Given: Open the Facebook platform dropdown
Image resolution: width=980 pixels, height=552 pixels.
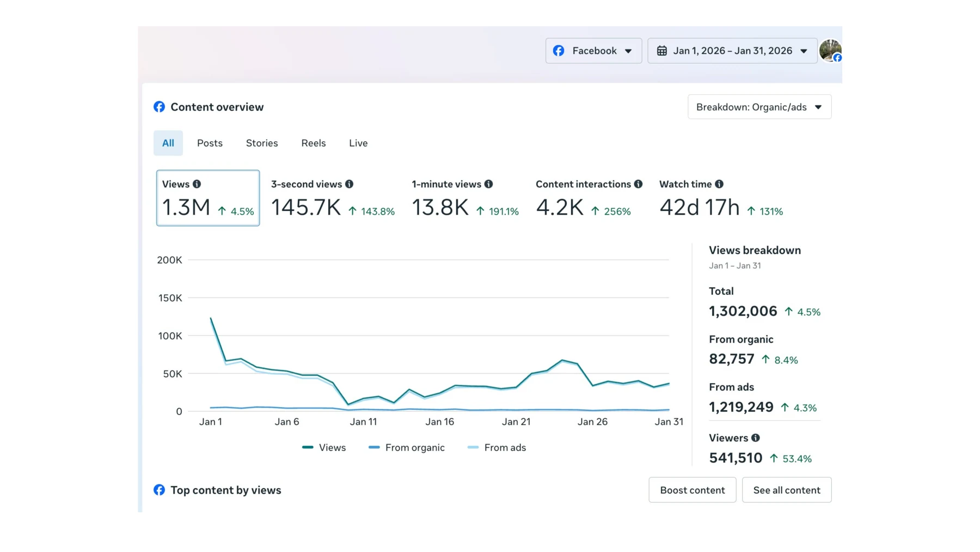Looking at the screenshot, I should coord(593,51).
